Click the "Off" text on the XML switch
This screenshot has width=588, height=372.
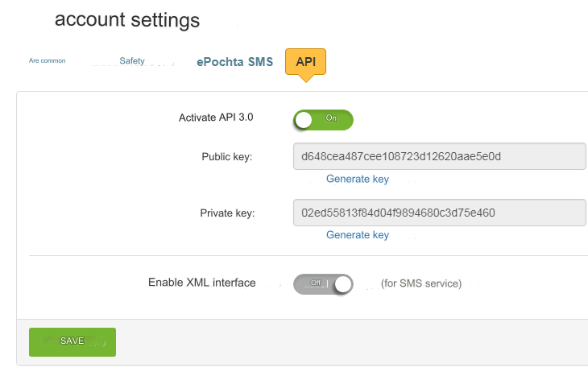317,283
